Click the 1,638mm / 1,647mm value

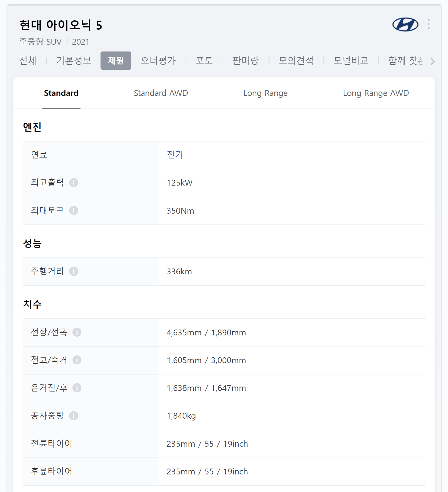[206, 388]
